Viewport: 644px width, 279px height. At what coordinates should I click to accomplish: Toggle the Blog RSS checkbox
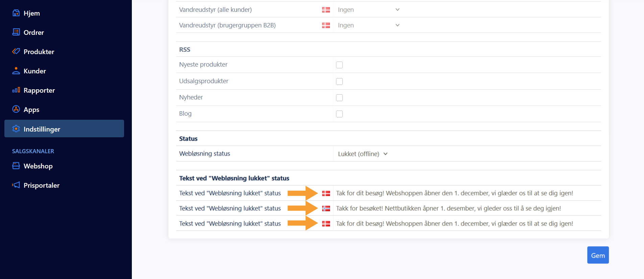(339, 114)
